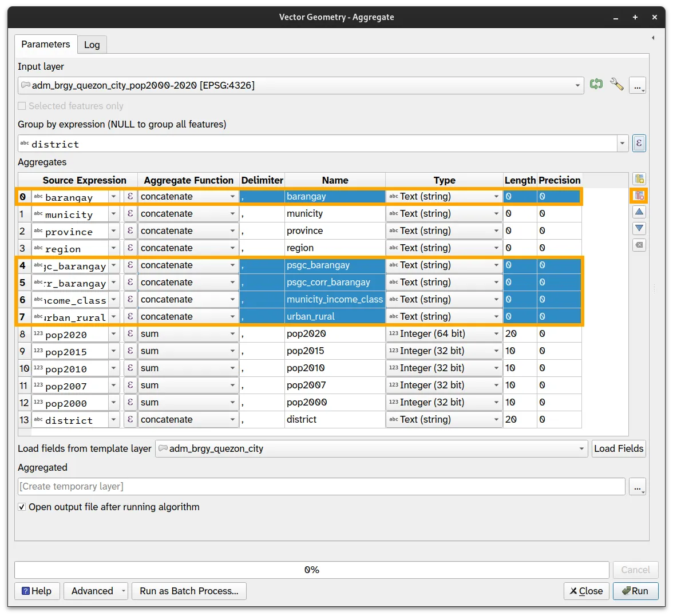Move selected field up with the arrow icon
673x616 pixels.
[639, 212]
